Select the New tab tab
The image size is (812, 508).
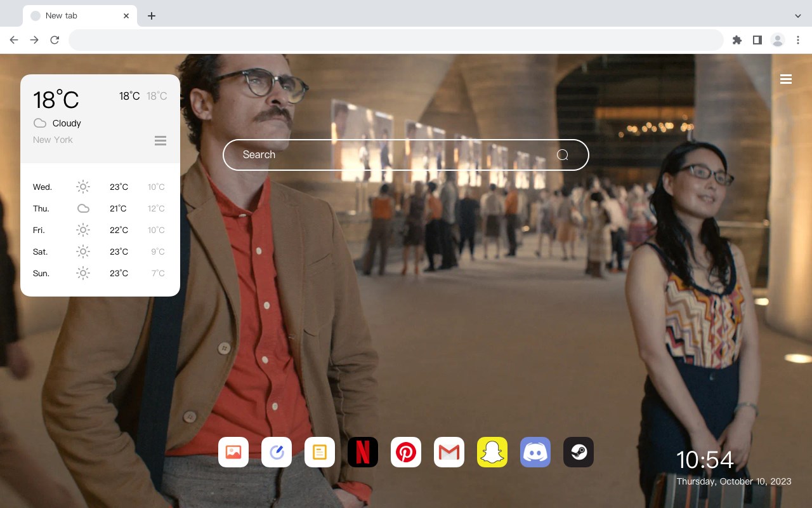click(x=80, y=16)
